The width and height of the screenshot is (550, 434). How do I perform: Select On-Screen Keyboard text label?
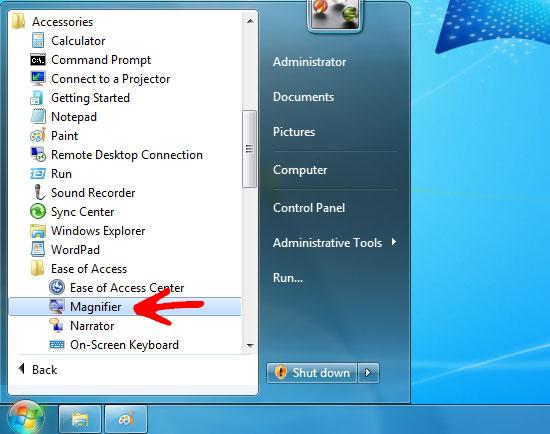(x=125, y=345)
